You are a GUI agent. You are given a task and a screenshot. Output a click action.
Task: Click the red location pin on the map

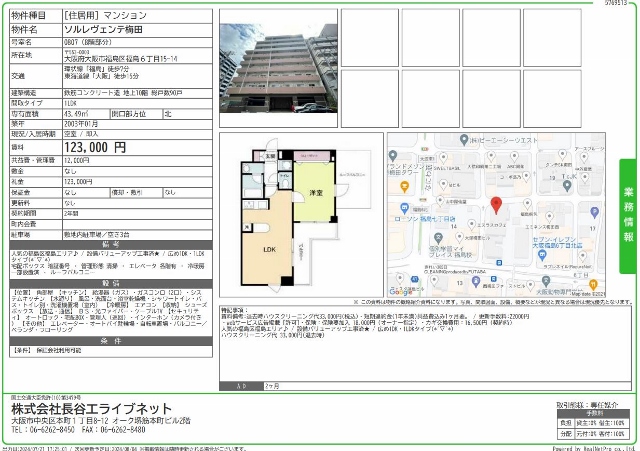click(x=496, y=205)
